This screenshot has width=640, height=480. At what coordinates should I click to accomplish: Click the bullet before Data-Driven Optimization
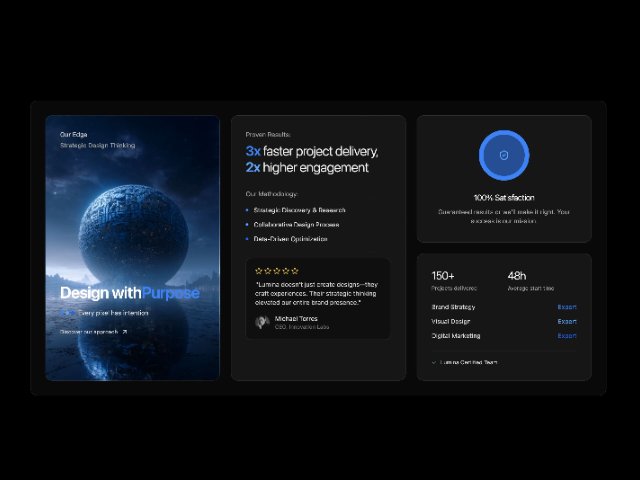247,239
